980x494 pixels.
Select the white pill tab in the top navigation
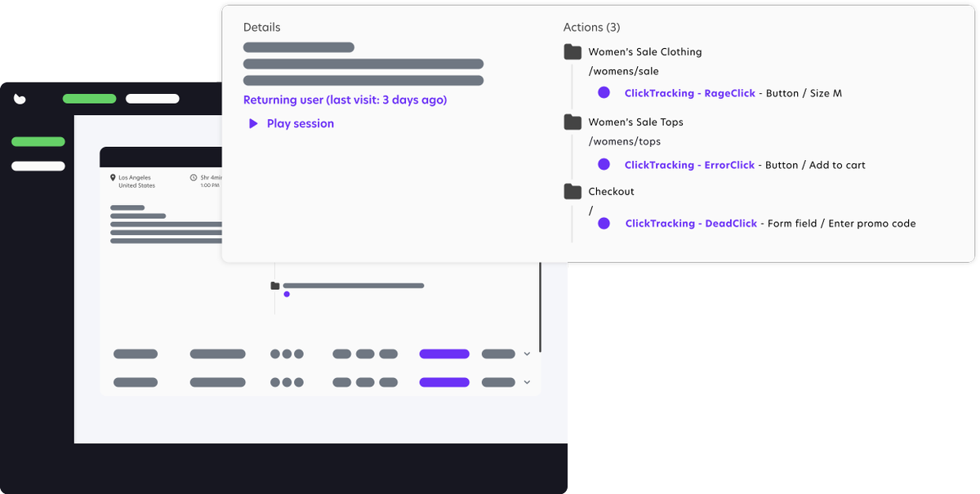pyautogui.click(x=153, y=99)
